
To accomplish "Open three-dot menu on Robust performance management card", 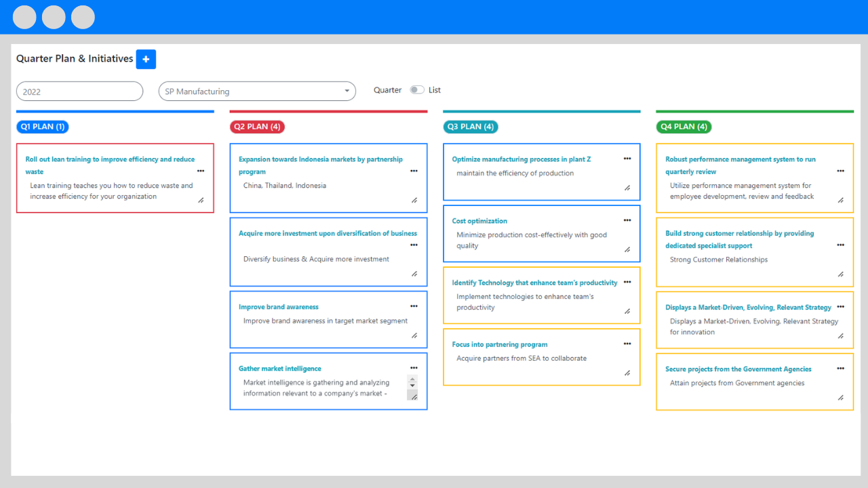I will 840,171.
